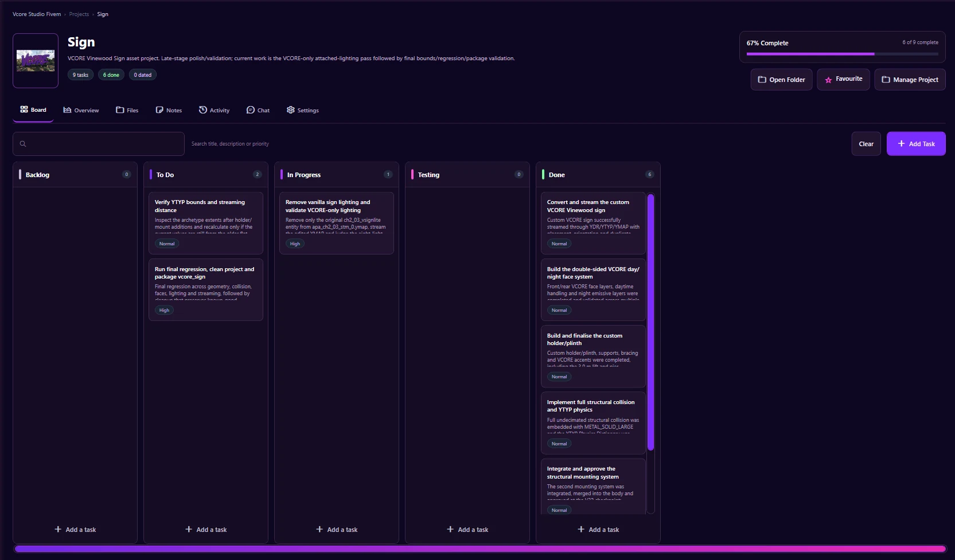This screenshot has width=955, height=560.
Task: Open 'Integrate and approve the structural mounting' card
Action: pos(593,486)
